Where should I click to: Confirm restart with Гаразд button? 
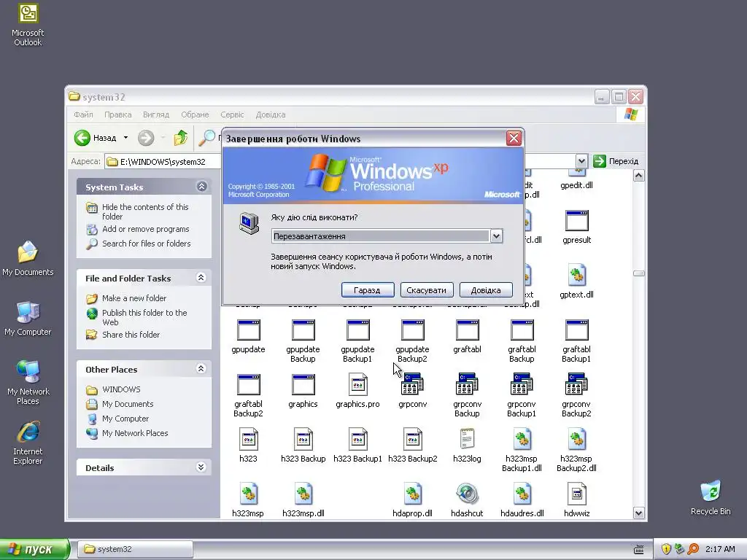[x=368, y=290]
